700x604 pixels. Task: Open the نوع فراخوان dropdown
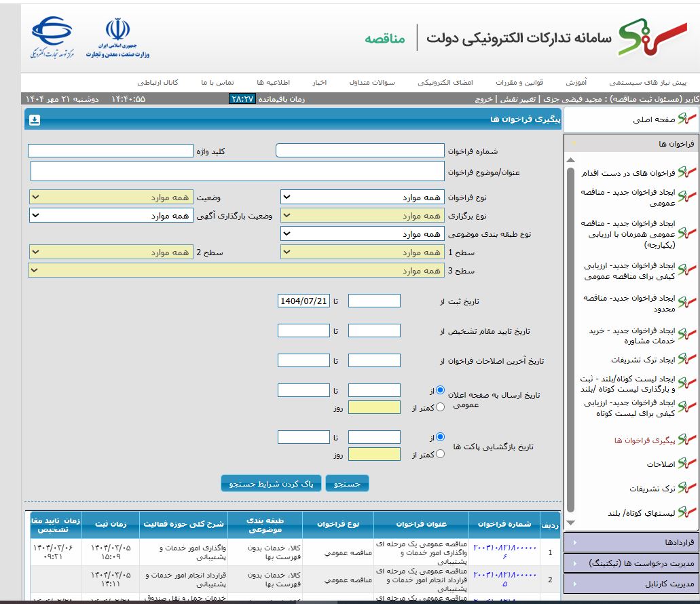362,197
